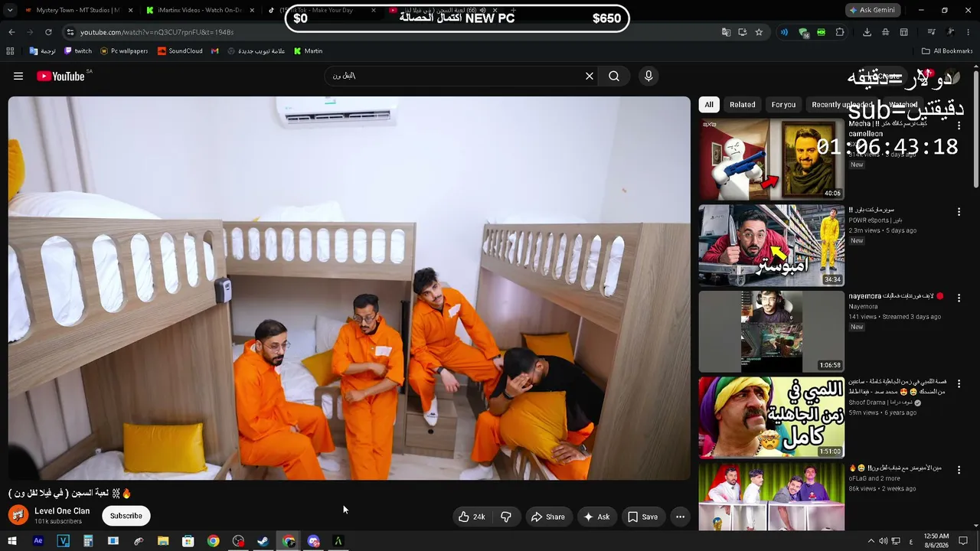
Task: Open options menu for Nayemora stream
Action: (959, 298)
